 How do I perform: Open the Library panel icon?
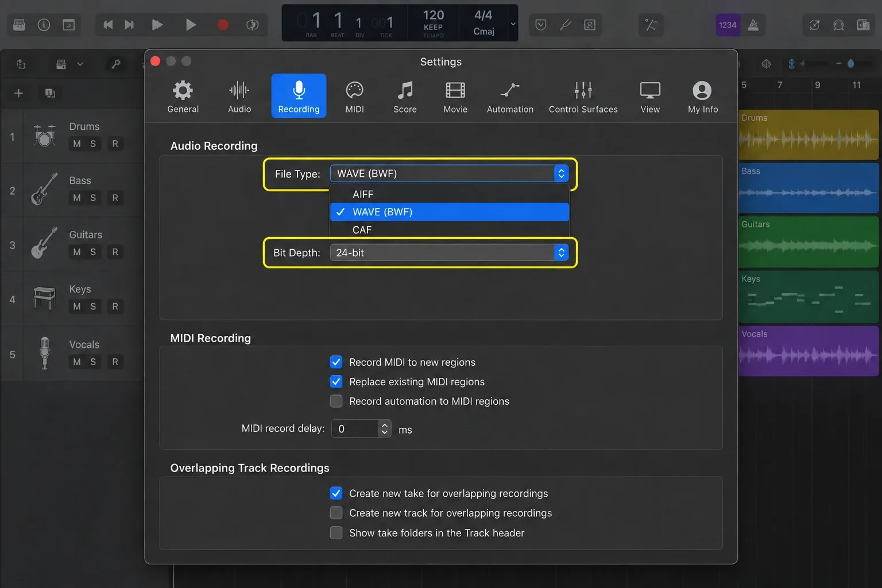[19, 25]
